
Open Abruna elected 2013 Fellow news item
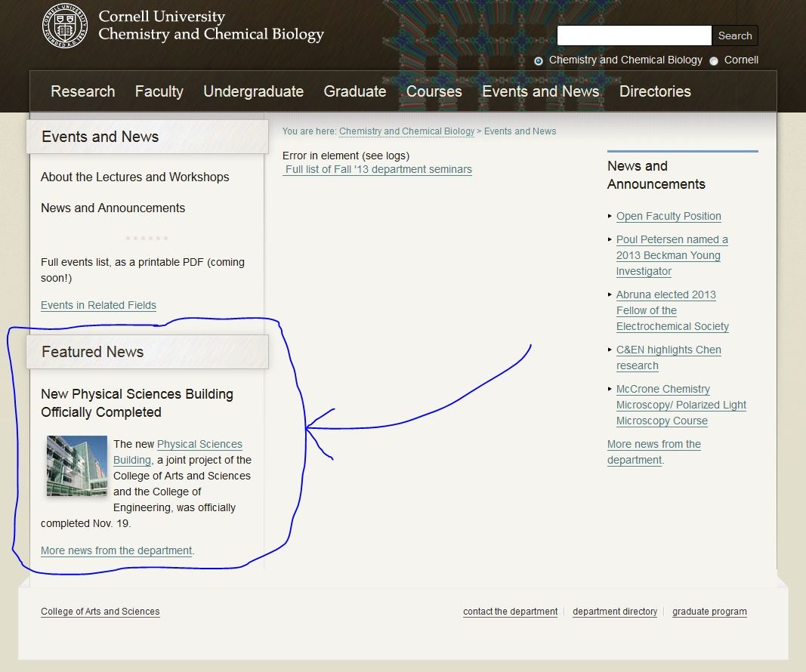[672, 310]
